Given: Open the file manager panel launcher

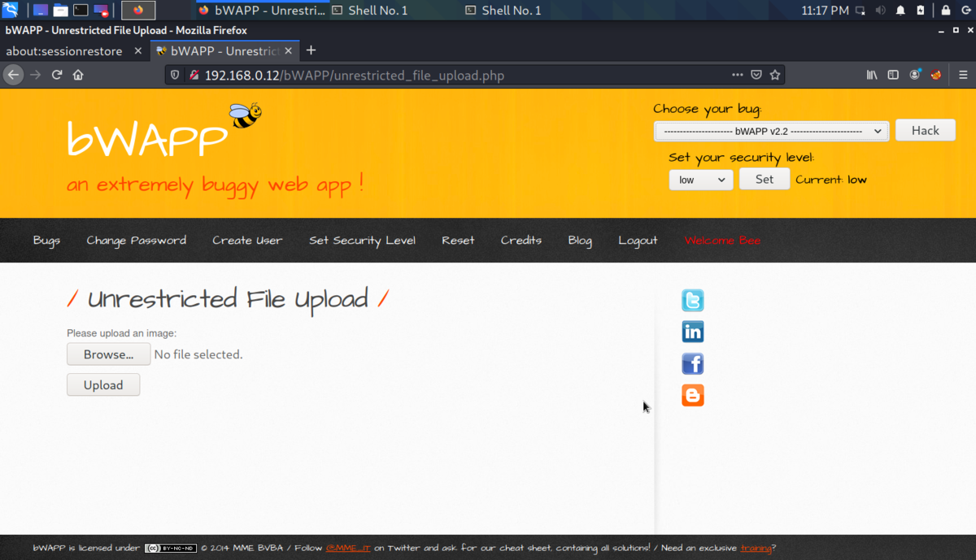Looking at the screenshot, I should 60,11.
